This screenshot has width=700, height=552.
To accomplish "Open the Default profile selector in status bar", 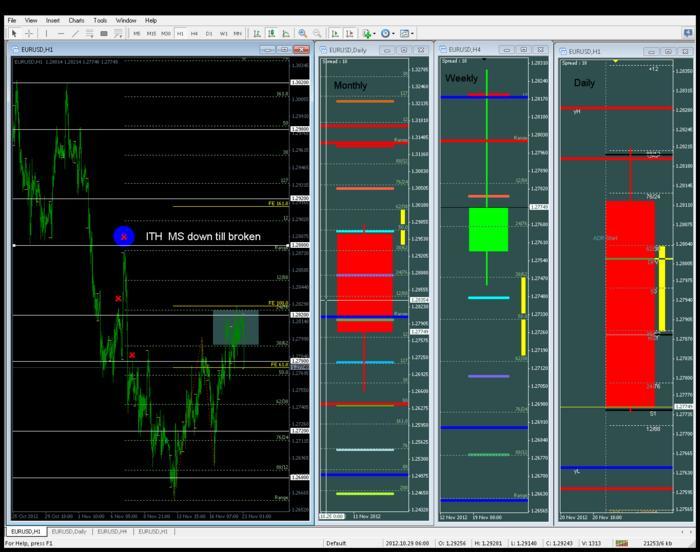I will (x=336, y=543).
